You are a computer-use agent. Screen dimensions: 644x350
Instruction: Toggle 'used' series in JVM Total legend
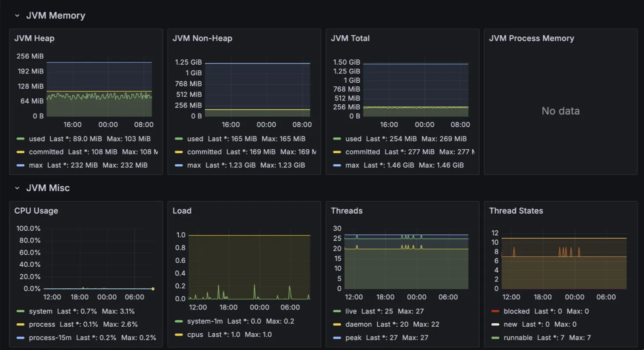tap(353, 139)
